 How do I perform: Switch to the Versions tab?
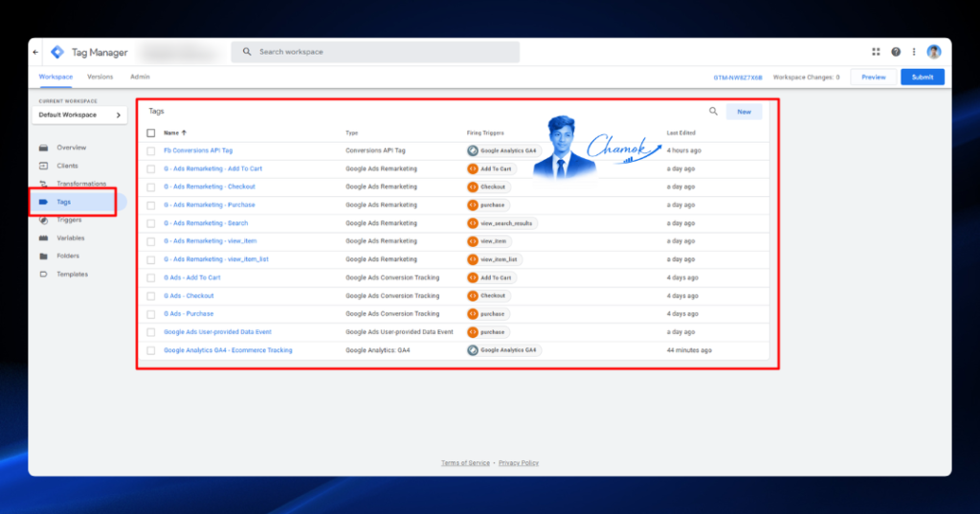(x=100, y=77)
